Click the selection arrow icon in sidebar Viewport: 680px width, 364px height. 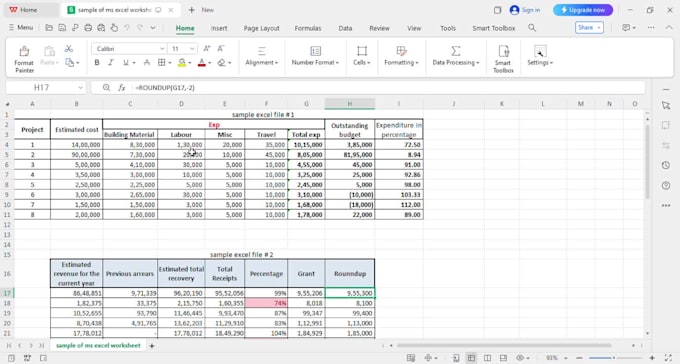coord(666,105)
